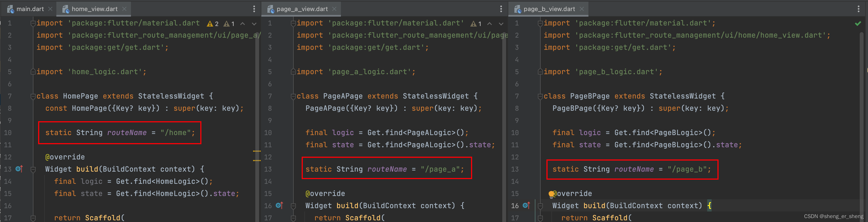Click Get.find<PageALogic>() on line 10

coord(415,133)
